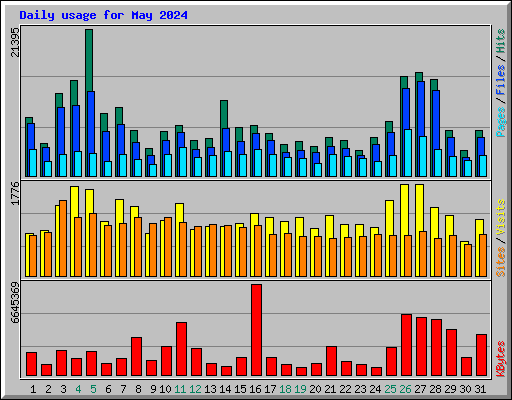This screenshot has height=400, width=512.
Task: Select day label 24 on x-axis
Action: click(375, 389)
